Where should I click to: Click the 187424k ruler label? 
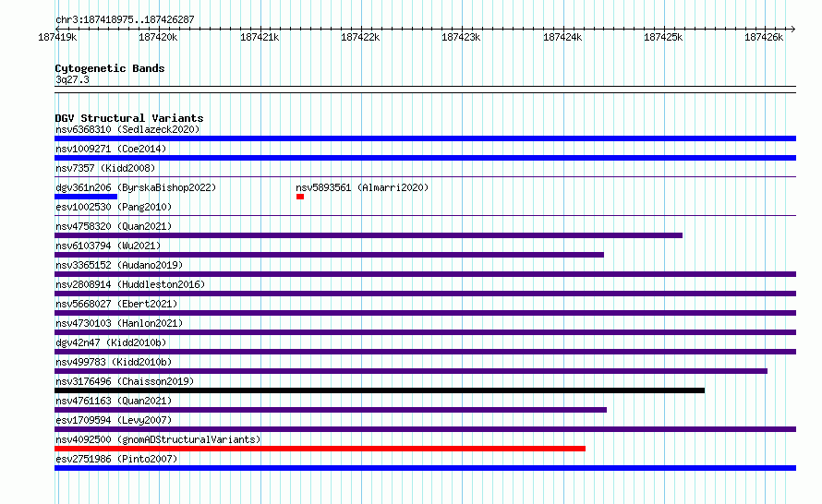point(562,37)
